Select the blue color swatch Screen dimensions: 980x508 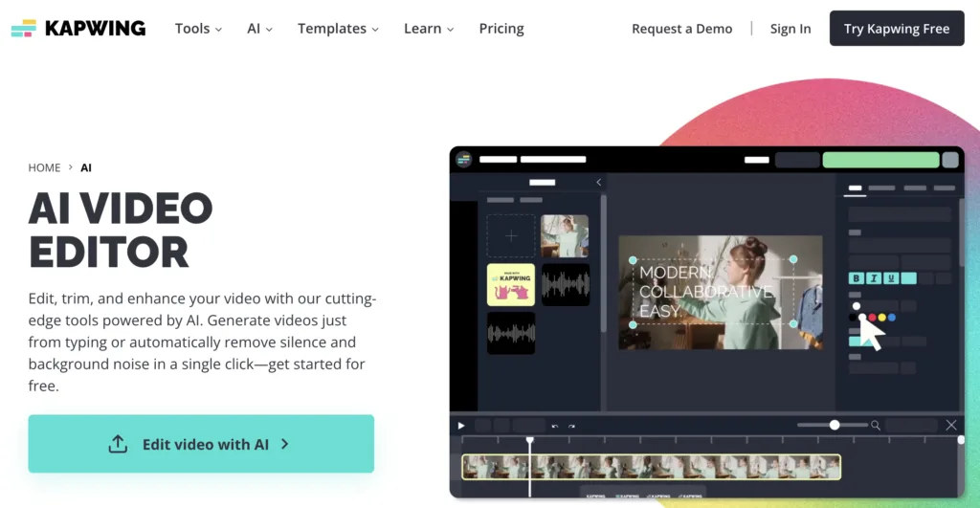click(892, 318)
